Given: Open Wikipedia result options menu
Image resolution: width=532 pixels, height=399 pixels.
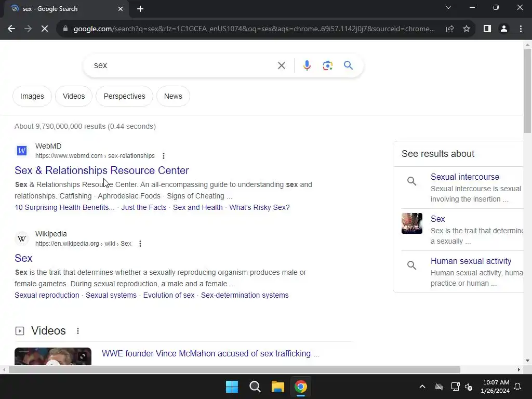Looking at the screenshot, I should 140,244.
